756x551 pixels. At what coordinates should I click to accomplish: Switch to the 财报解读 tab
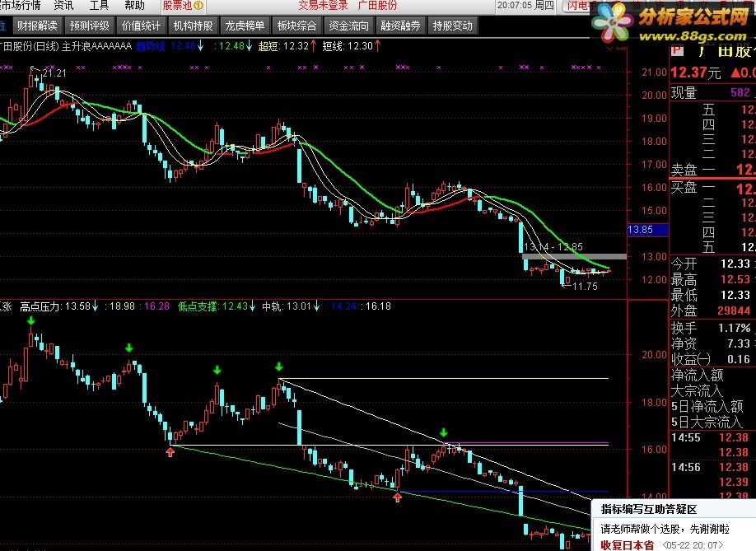coord(37,26)
